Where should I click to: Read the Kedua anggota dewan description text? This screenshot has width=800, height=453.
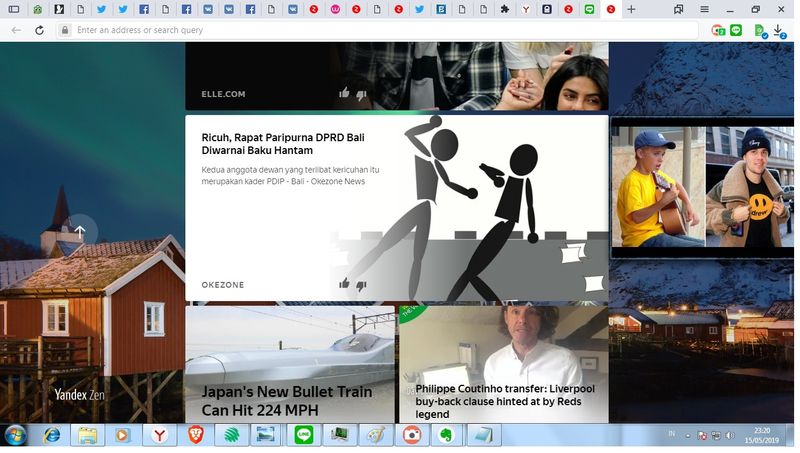click(290, 175)
